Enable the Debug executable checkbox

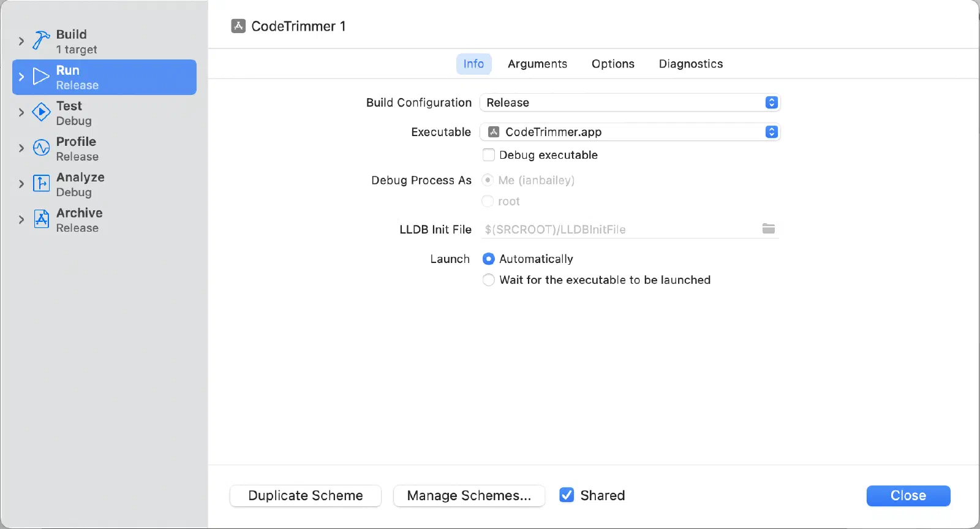488,154
